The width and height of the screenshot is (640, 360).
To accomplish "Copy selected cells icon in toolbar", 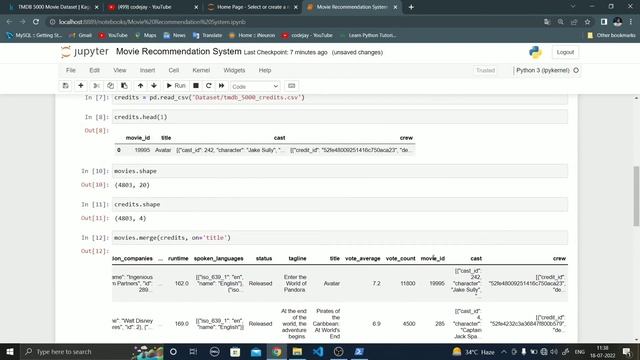I will [x=110, y=86].
